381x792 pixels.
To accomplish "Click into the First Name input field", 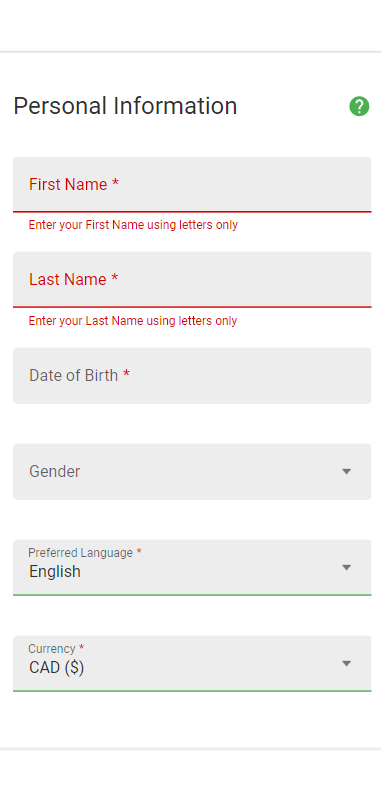I will click(x=192, y=184).
